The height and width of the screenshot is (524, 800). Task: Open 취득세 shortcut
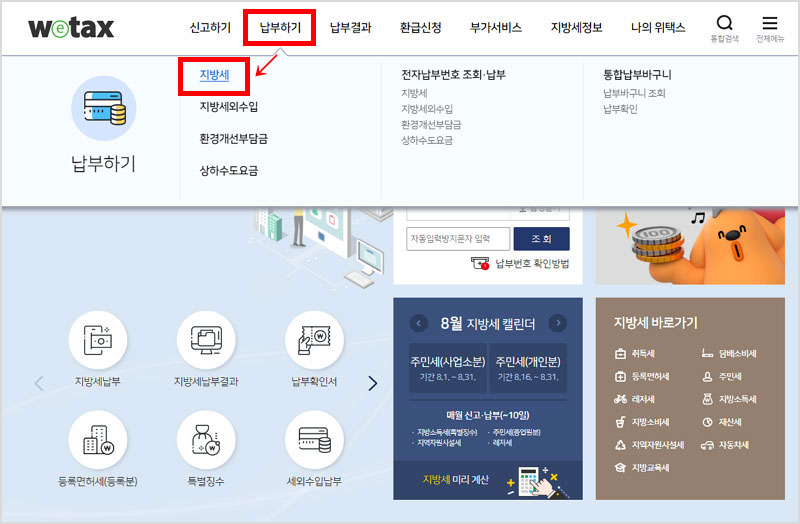[635, 354]
